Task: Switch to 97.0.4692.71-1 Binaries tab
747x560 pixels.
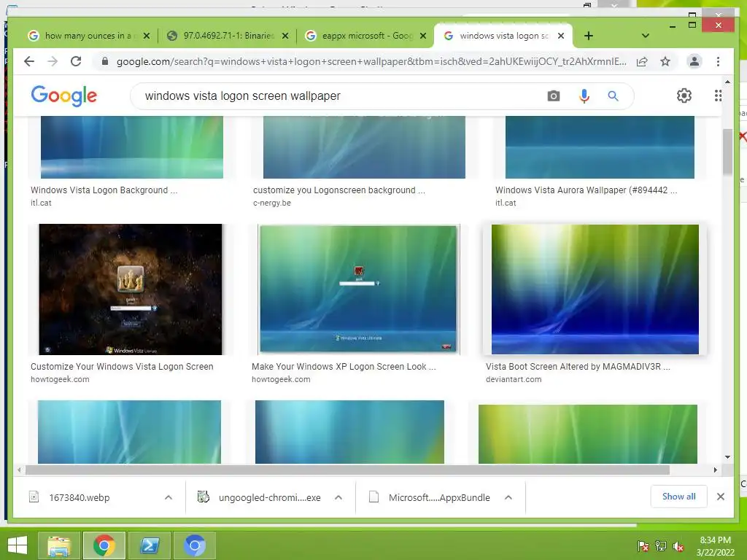Action: [228, 36]
